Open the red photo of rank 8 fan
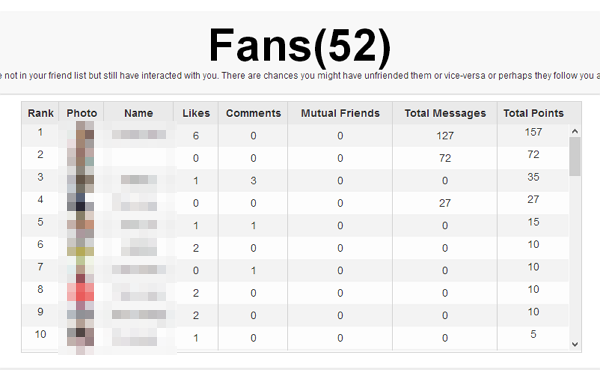Screen dimensions: 600x370 [80, 292]
